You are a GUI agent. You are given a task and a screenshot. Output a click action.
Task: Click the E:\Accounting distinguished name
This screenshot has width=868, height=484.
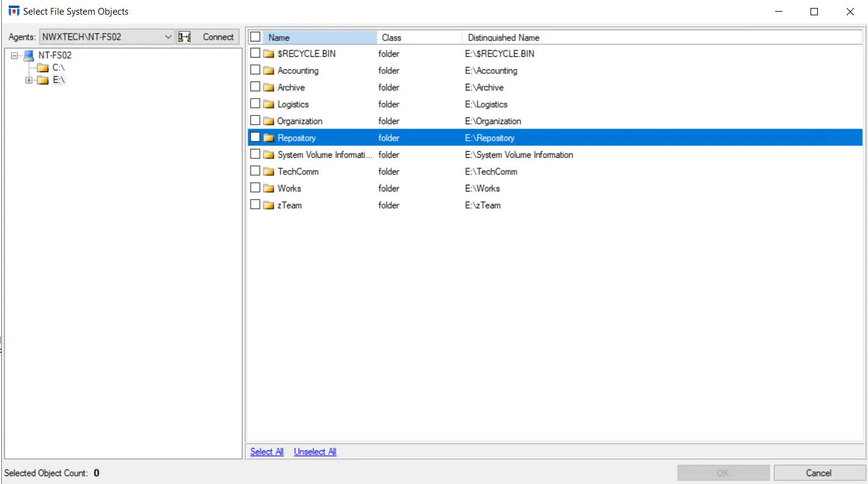tap(491, 70)
